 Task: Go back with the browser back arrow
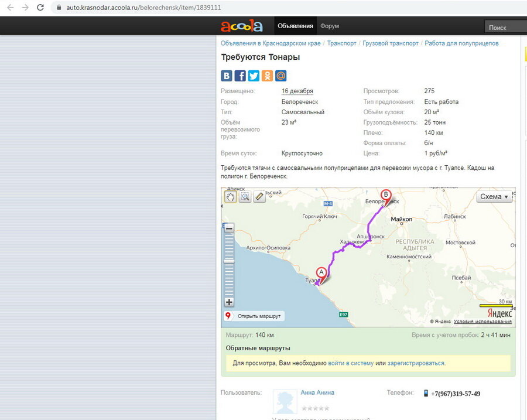click(11, 8)
